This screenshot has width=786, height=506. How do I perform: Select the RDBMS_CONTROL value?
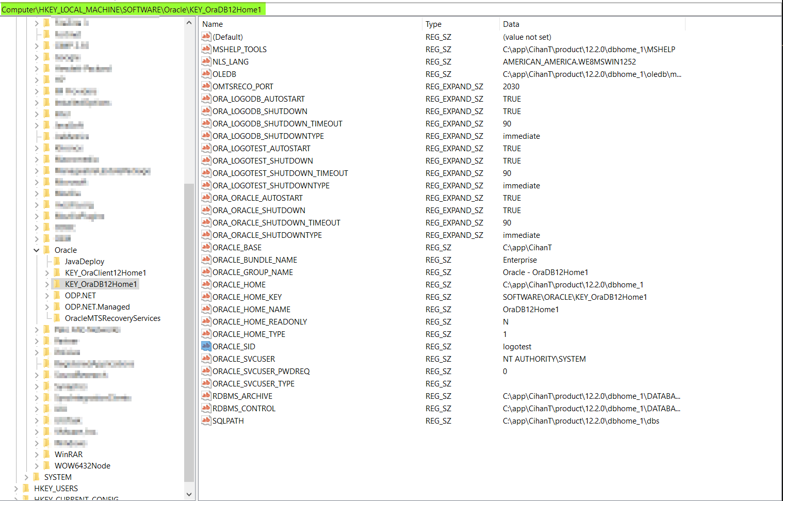click(244, 408)
